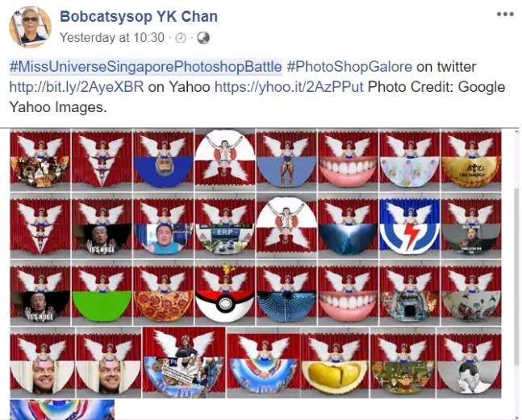
Task: Open the Bobcatsysop YK Chan profile name
Action: (x=139, y=17)
